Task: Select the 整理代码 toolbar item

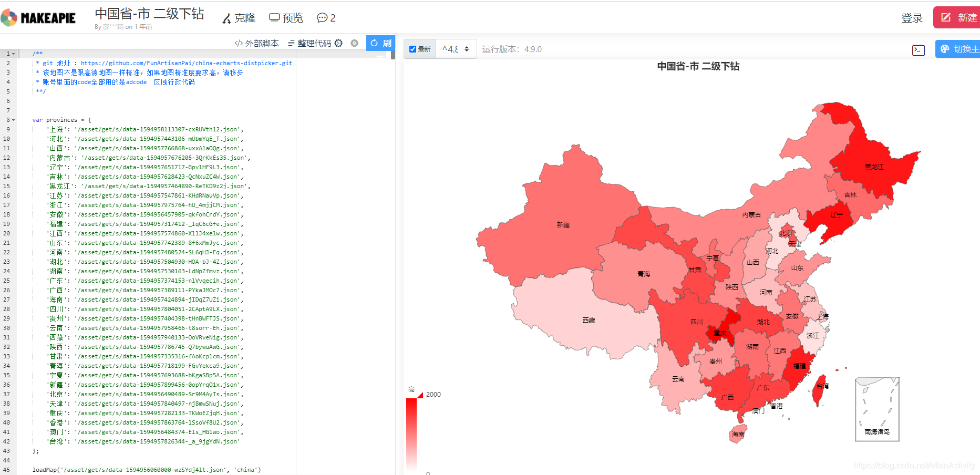Action: tap(315, 43)
